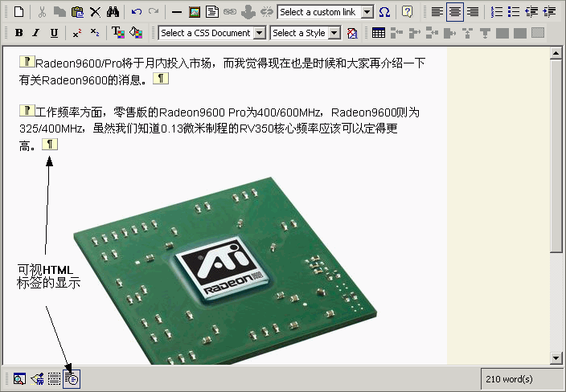Remove formatting with crossed-out A icon
Screen dimensions: 566x392
pyautogui.click(x=352, y=33)
